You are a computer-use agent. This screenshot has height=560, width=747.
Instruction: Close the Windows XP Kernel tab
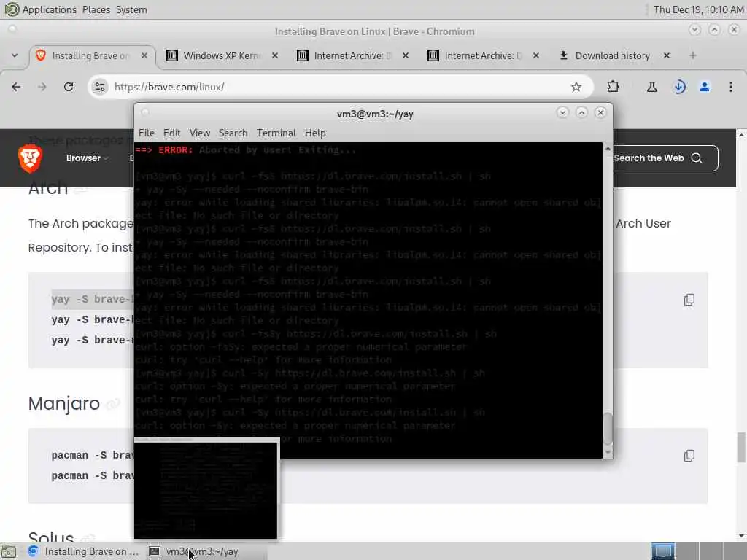[x=275, y=55]
